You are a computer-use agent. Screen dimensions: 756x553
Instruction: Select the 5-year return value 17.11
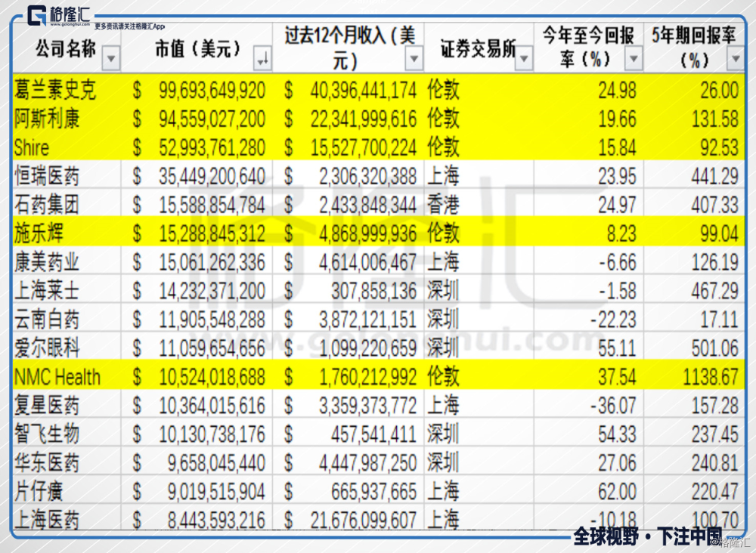pyautogui.click(x=720, y=320)
